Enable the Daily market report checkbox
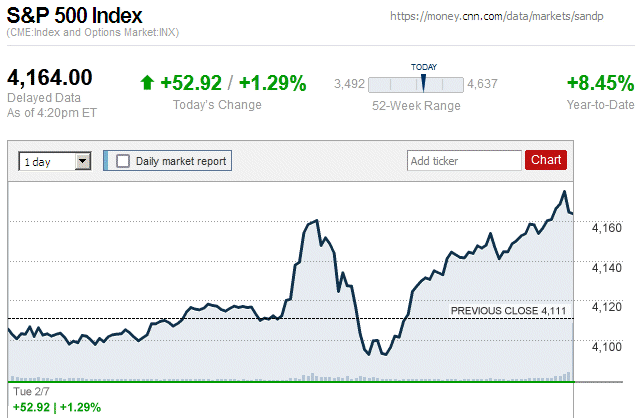This screenshot has height=420, width=640. [123, 160]
